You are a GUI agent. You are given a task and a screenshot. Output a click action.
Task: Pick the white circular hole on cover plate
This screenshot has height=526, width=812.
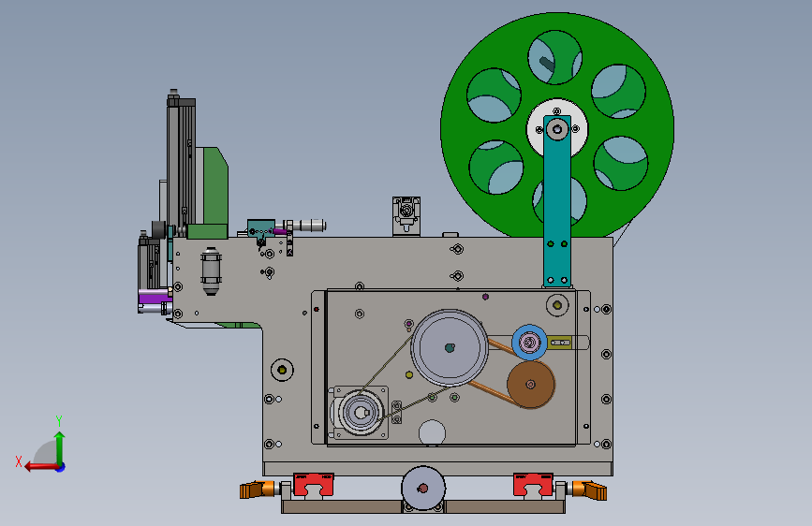[432, 432]
